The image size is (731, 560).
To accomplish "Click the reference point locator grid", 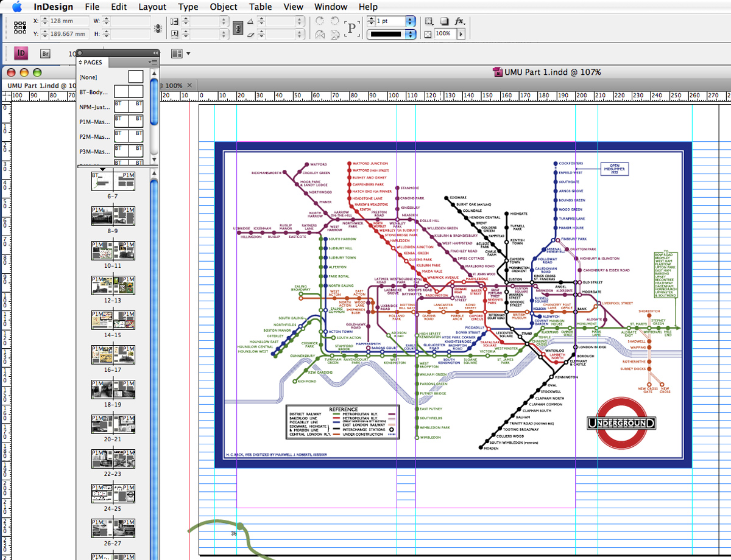I will 20,27.
